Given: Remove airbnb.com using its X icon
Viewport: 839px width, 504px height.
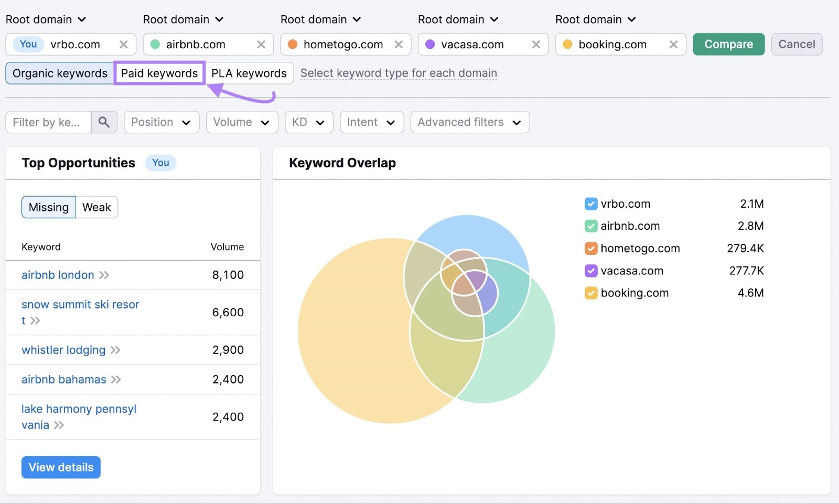Looking at the screenshot, I should [261, 45].
